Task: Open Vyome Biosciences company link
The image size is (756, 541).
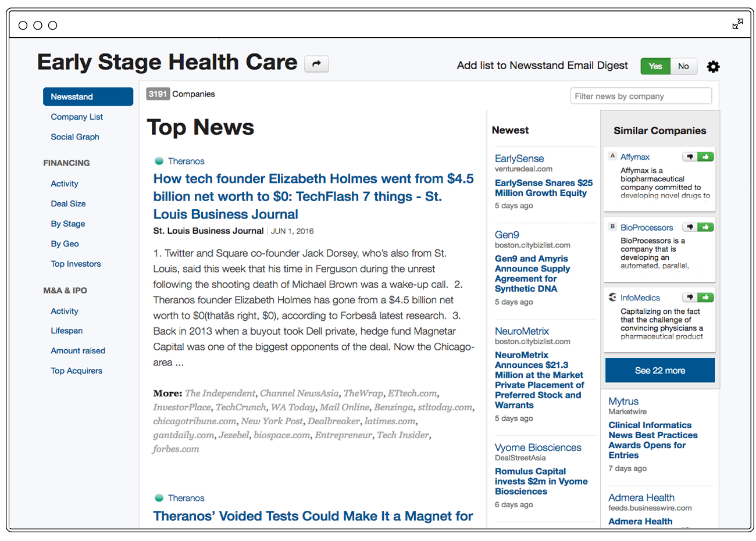Action: (538, 447)
